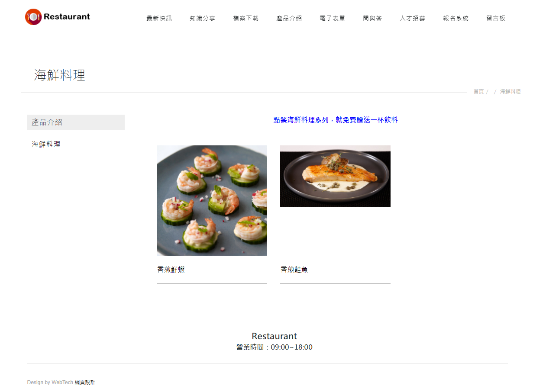Follow the WebTech 網頁設計 footer link
The image size is (546, 392).
(x=74, y=382)
